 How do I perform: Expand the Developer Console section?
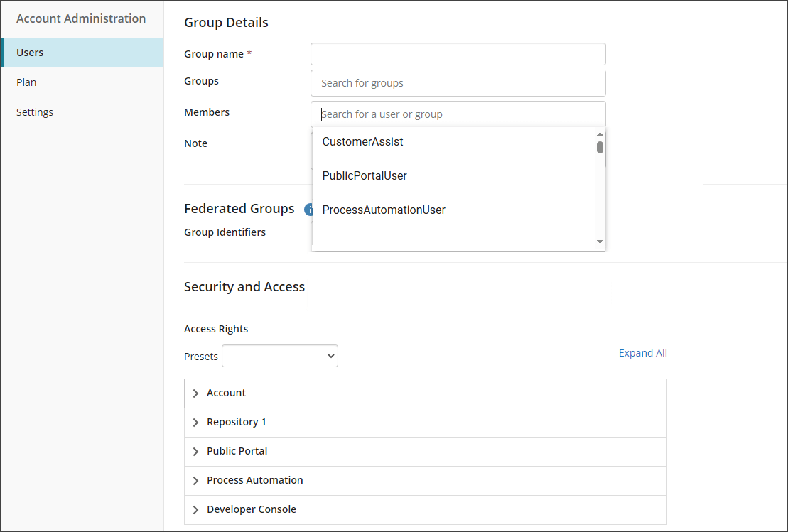pos(196,510)
